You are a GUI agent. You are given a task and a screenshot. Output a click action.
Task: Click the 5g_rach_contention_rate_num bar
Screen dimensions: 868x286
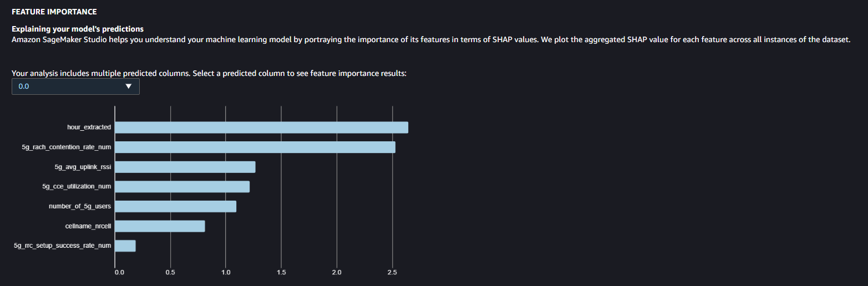255,147
